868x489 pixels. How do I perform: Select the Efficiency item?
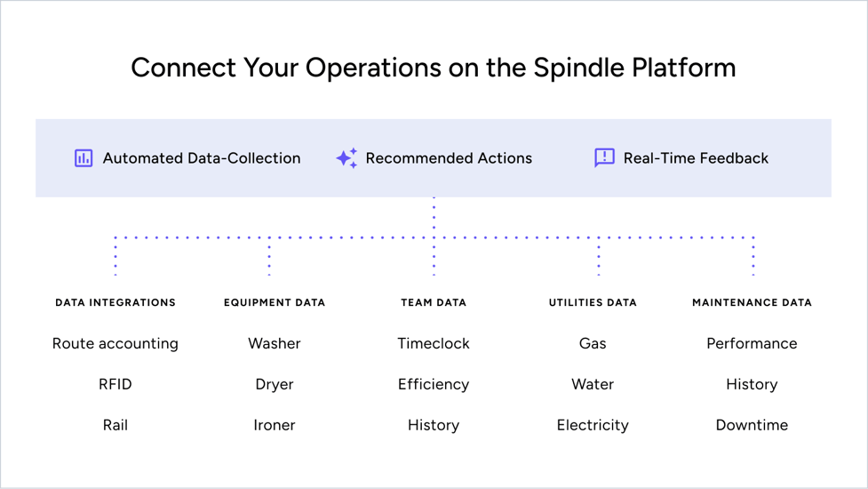point(434,384)
